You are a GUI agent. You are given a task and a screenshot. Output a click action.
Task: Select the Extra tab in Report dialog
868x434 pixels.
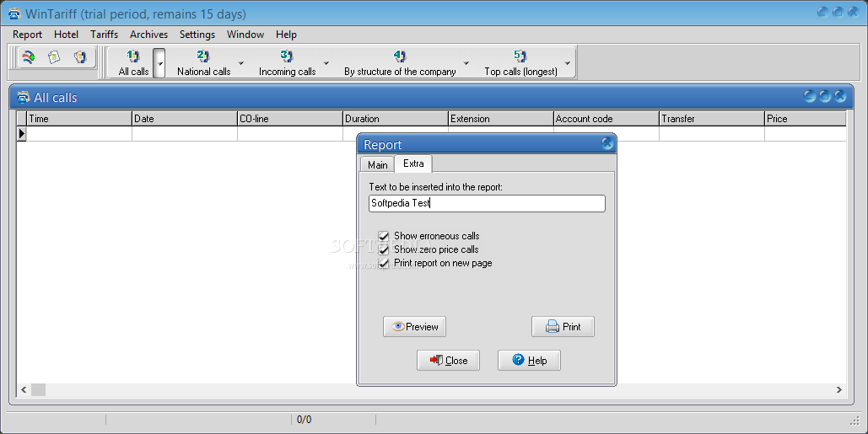point(413,163)
